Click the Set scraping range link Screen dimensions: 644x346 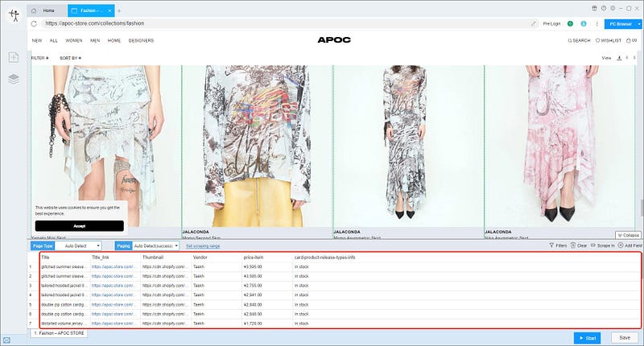(x=203, y=246)
